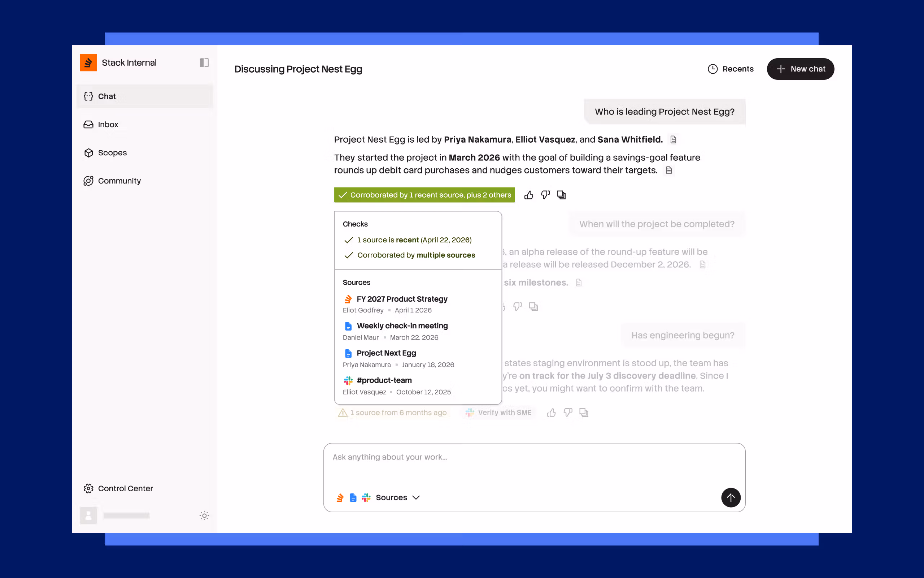Click the citation document icon after Sana Whitfield

(x=673, y=140)
